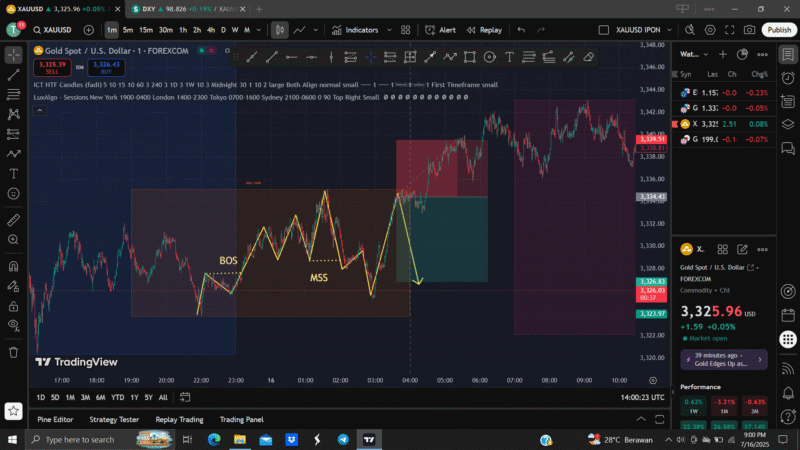Collapse the indicator legend chevron

click(x=38, y=108)
